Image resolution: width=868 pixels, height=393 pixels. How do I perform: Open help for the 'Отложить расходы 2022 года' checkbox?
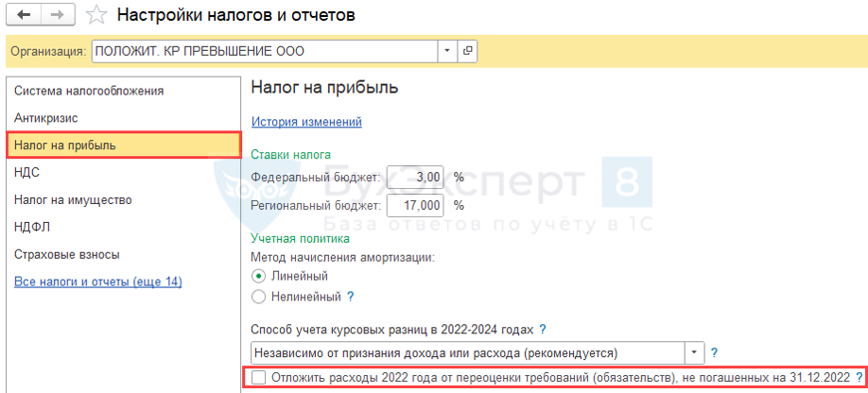(859, 378)
